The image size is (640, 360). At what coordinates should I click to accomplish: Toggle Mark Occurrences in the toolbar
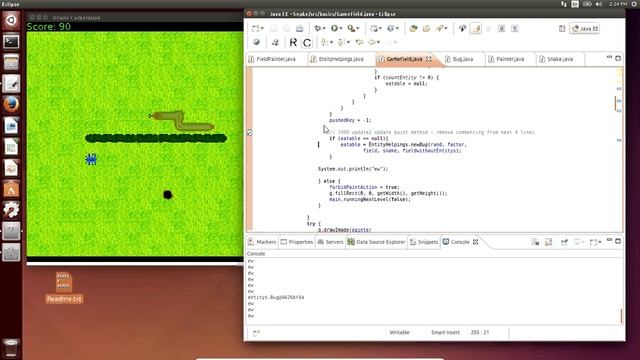476,28
